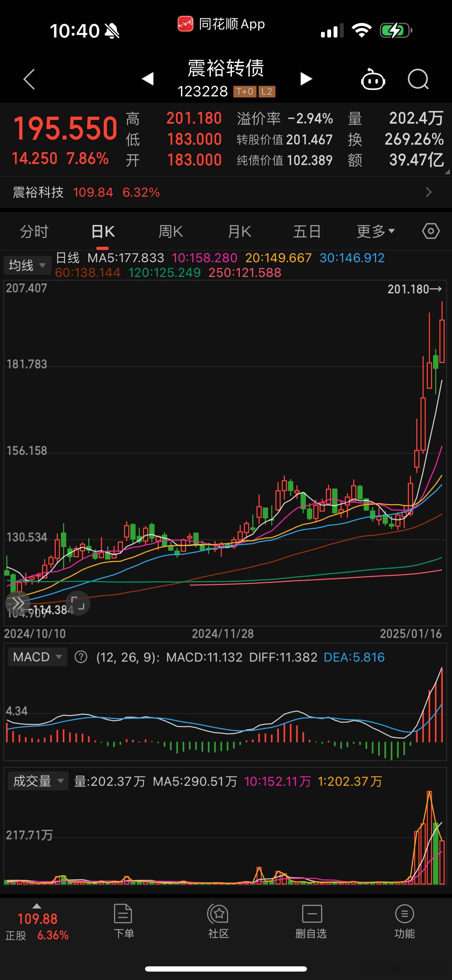Tap the 低 183.000 value
Screen dimensions: 452x980
(194, 139)
